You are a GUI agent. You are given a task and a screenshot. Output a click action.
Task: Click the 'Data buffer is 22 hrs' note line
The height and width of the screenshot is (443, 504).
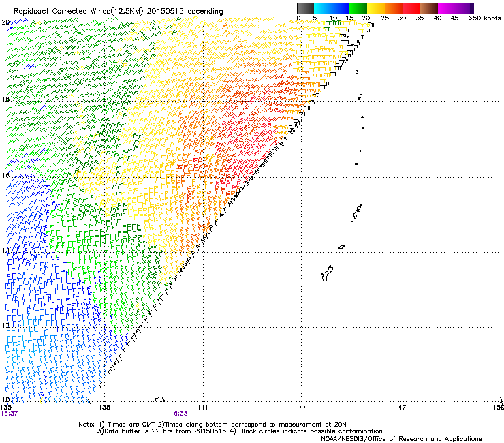click(240, 431)
